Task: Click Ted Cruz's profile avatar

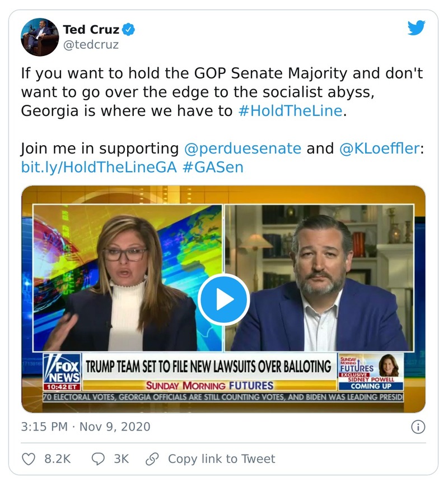Action: click(x=40, y=37)
